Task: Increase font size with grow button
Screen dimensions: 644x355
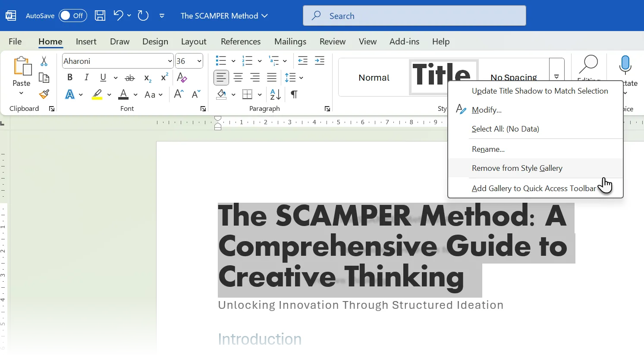Action: pyautogui.click(x=179, y=94)
